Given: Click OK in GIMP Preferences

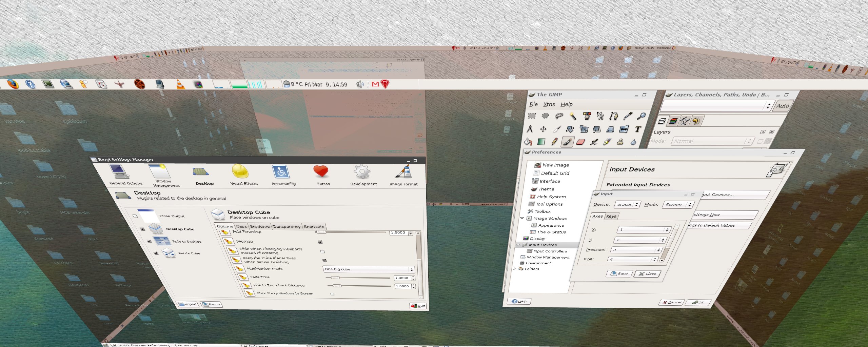Looking at the screenshot, I should (698, 302).
